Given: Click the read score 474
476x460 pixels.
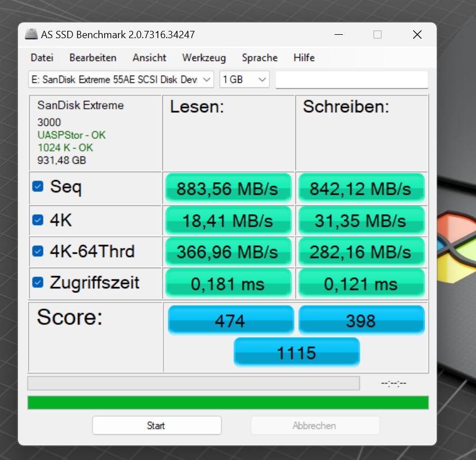Looking at the screenshot, I should [231, 320].
